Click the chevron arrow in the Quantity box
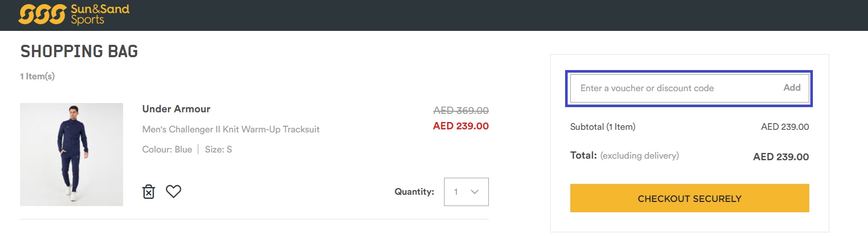Image resolution: width=868 pixels, height=238 pixels. click(475, 192)
